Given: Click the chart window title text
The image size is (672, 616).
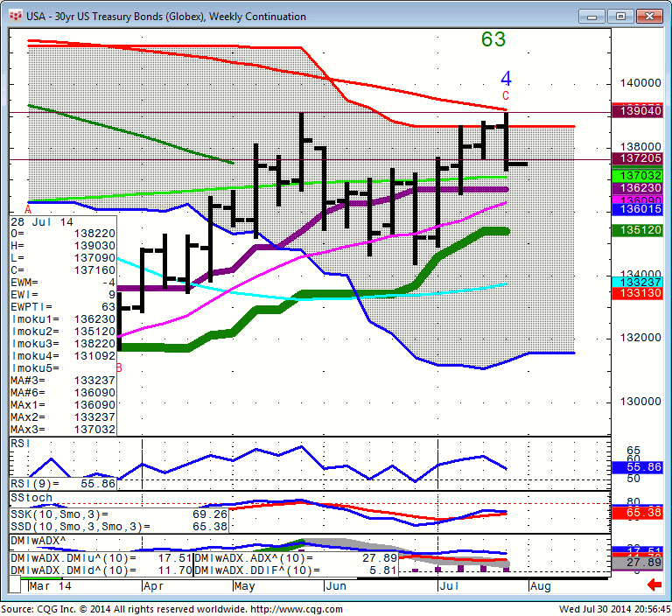Looking at the screenshot, I should tap(166, 17).
